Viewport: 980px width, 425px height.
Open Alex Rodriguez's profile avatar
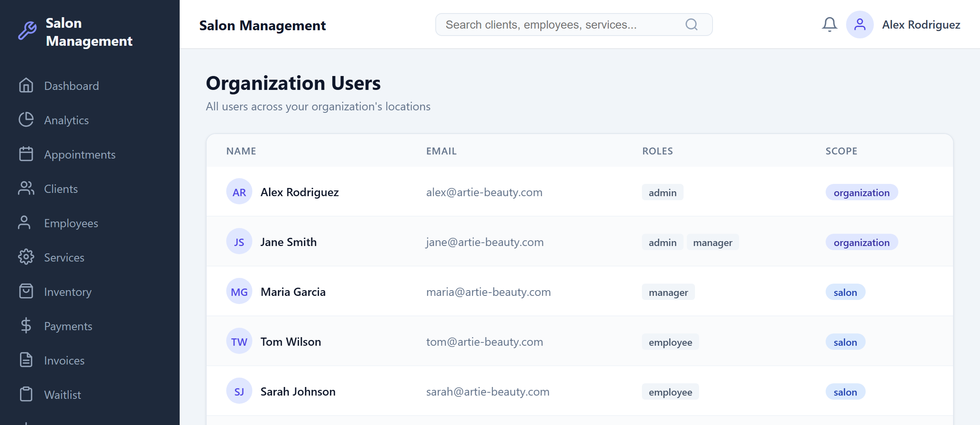860,25
